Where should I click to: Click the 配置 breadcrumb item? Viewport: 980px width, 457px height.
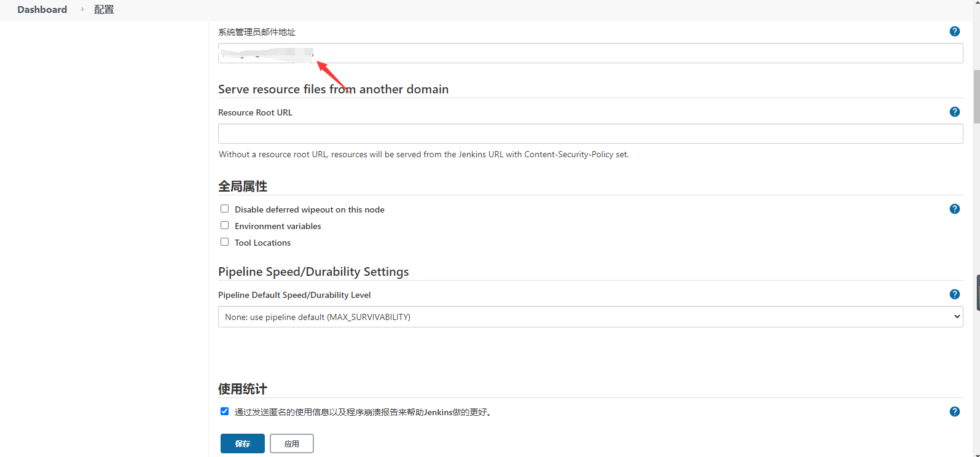(104, 10)
